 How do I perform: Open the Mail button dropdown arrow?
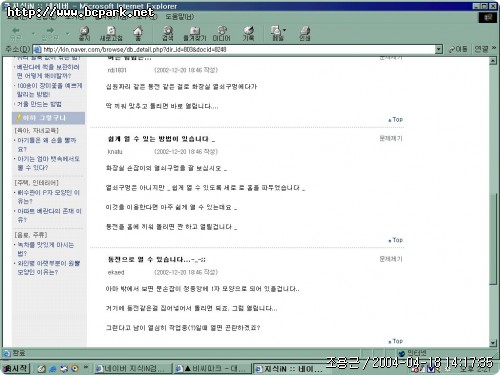click(284, 30)
